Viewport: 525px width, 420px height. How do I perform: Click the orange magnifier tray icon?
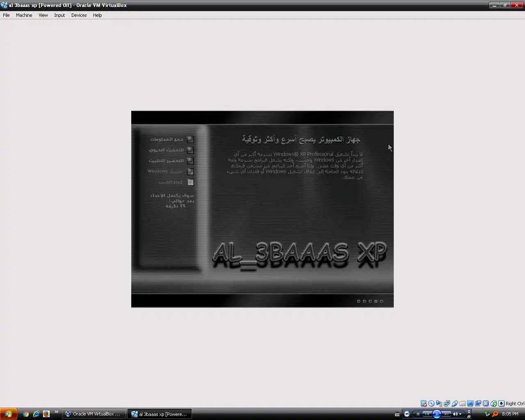(495, 414)
